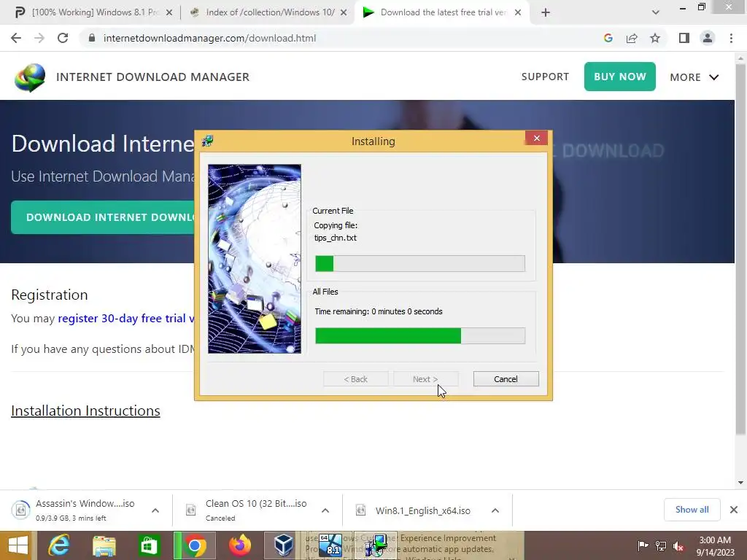The height and width of the screenshot is (560, 747).
Task: Click the Back button in installer
Action: (x=355, y=379)
